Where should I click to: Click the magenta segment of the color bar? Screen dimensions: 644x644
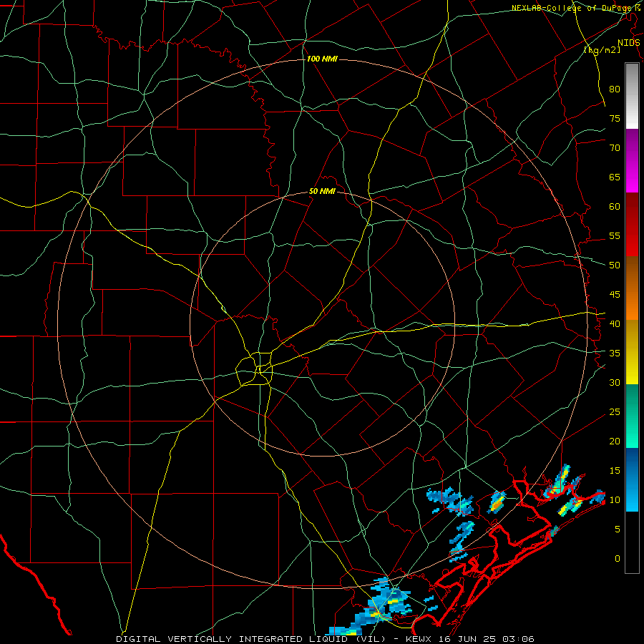(x=632, y=161)
